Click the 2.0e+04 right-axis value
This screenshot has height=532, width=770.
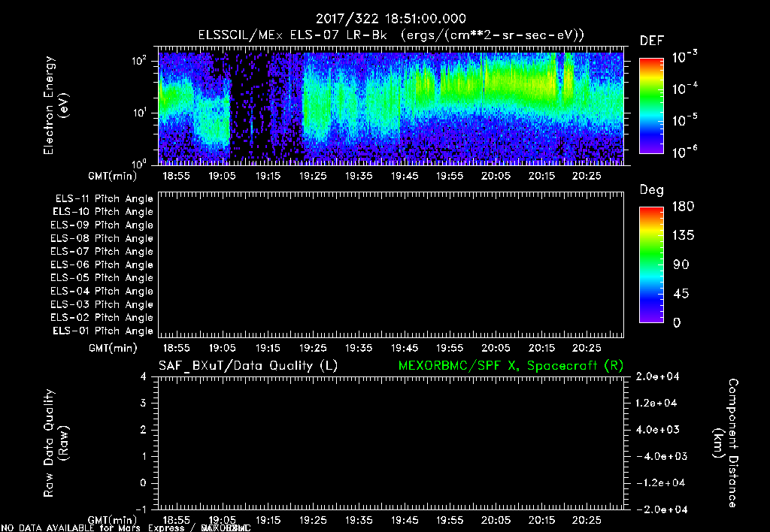coord(657,376)
